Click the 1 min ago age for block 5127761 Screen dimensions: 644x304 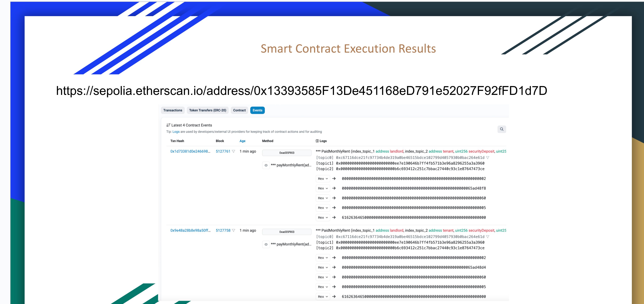(247, 151)
